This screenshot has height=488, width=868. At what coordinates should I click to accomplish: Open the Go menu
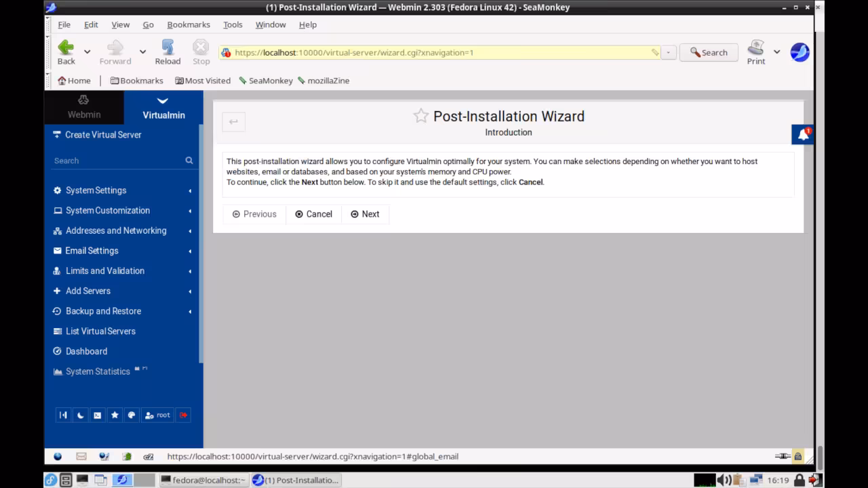(148, 24)
